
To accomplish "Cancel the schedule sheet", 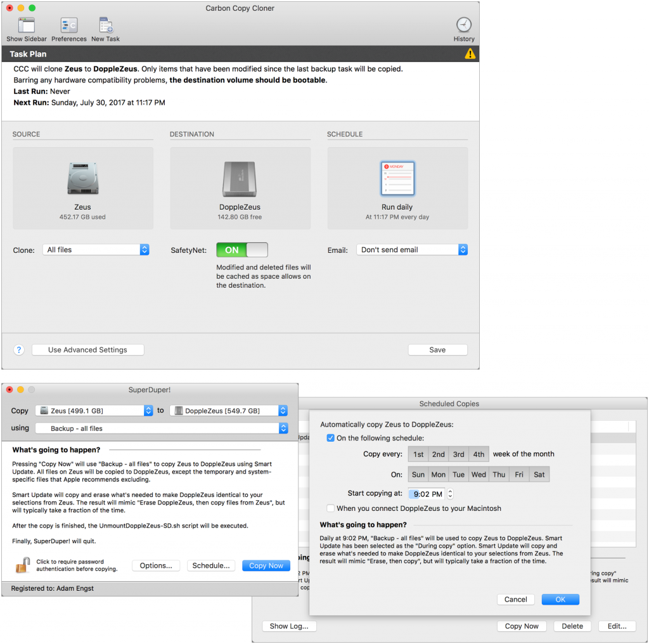I will (x=516, y=599).
